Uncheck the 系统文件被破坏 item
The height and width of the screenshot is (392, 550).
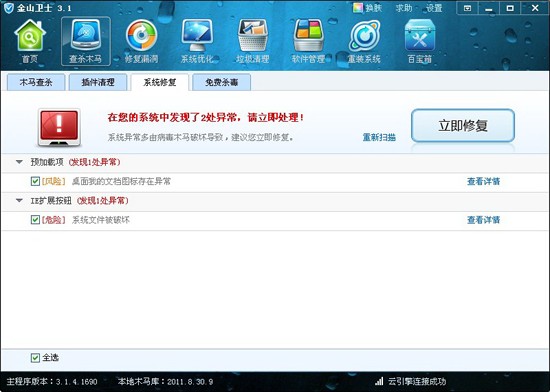click(x=35, y=220)
